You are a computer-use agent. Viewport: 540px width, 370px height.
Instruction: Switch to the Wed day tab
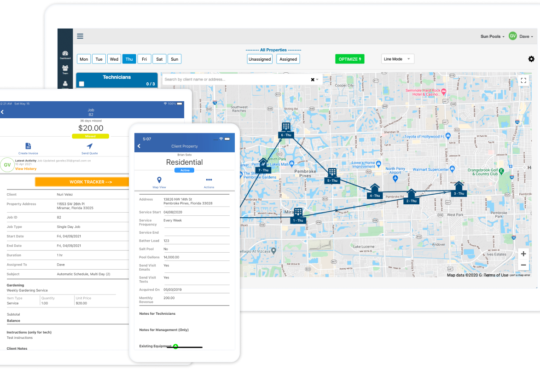pyautogui.click(x=114, y=59)
